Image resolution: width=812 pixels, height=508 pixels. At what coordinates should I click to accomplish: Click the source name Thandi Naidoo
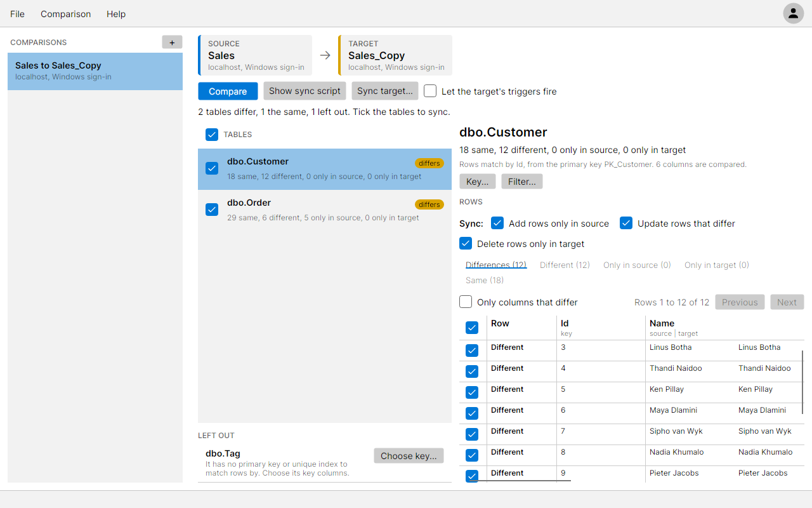pyautogui.click(x=676, y=368)
